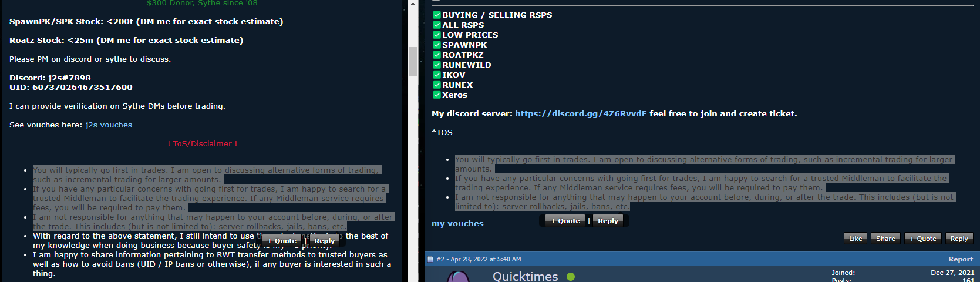Click the green check beside BUYING / SELLING RSPS
The image size is (980, 282).
pos(437,15)
